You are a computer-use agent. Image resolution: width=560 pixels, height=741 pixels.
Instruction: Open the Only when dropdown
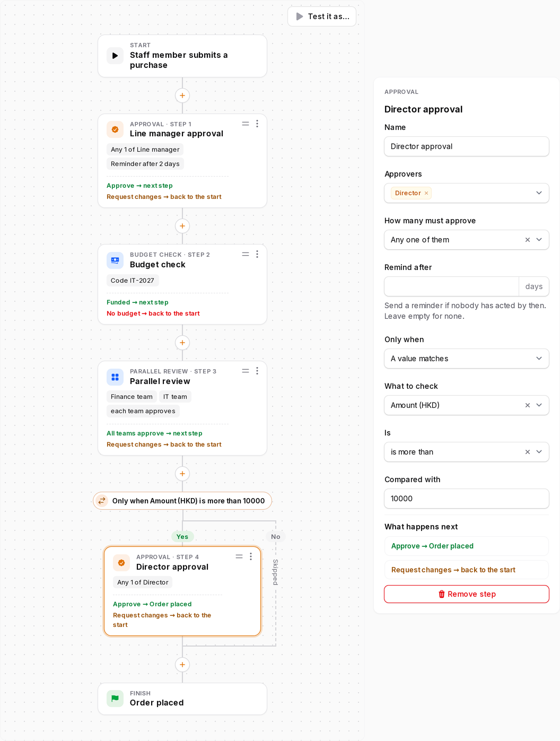pyautogui.click(x=467, y=359)
